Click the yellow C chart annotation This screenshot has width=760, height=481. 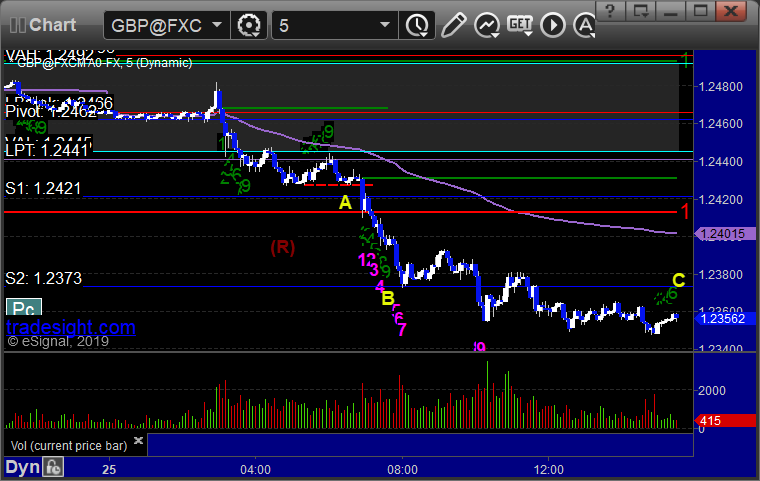click(x=679, y=280)
